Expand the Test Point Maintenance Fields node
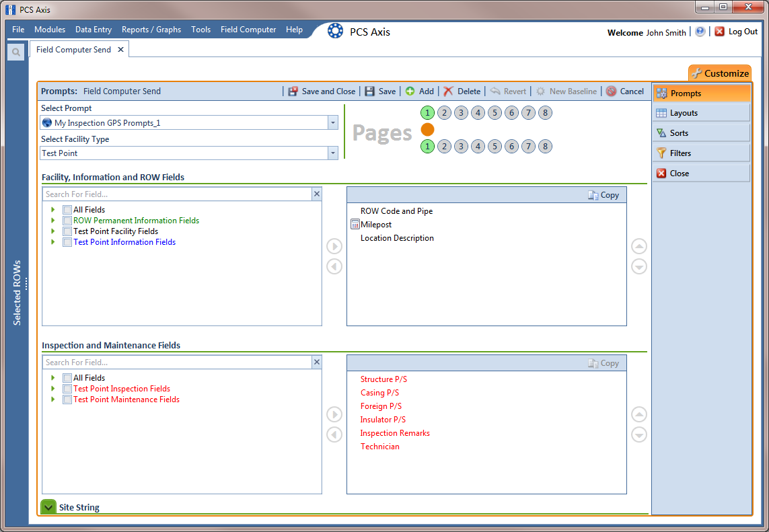The height and width of the screenshot is (532, 769). pyautogui.click(x=53, y=400)
